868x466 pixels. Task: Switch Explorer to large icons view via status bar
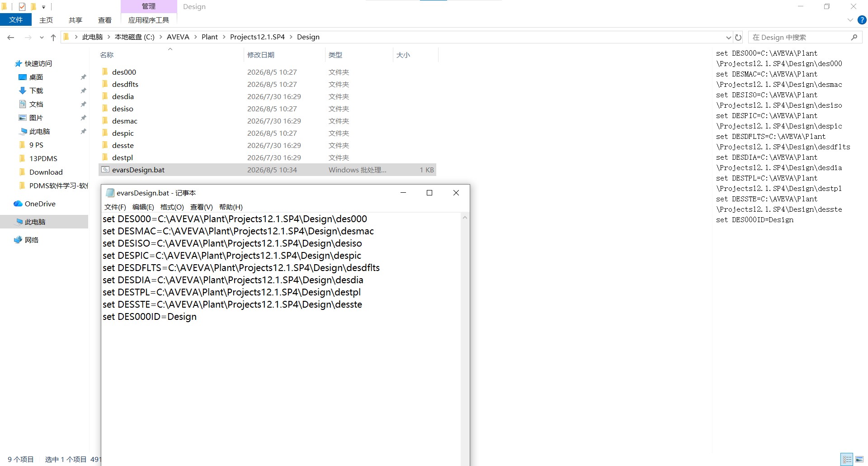(859, 459)
